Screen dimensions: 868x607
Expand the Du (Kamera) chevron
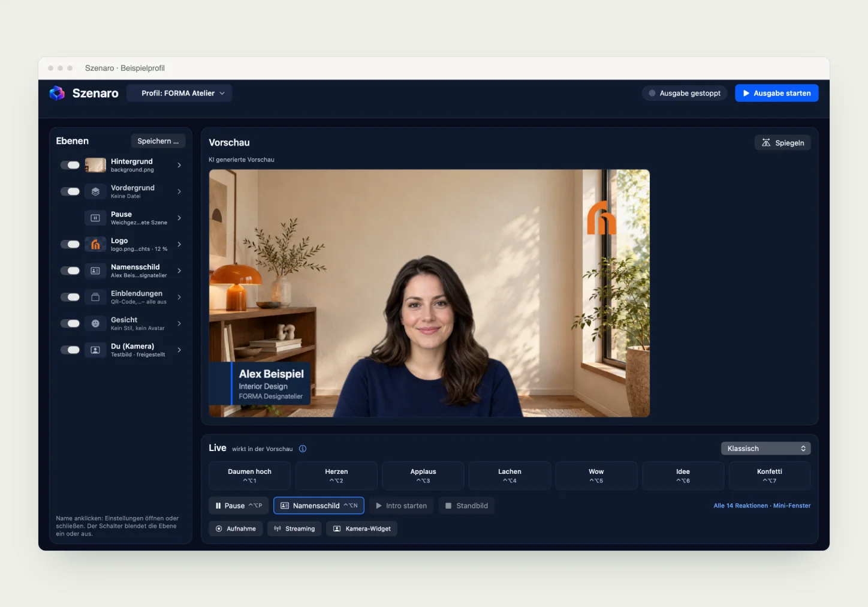[179, 350]
